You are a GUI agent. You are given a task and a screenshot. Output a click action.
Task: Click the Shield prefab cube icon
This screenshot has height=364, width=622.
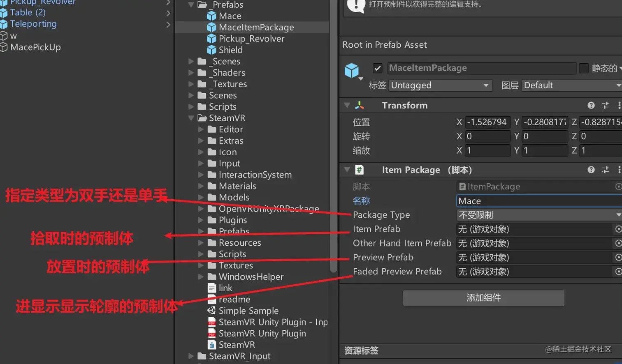pyautogui.click(x=211, y=50)
